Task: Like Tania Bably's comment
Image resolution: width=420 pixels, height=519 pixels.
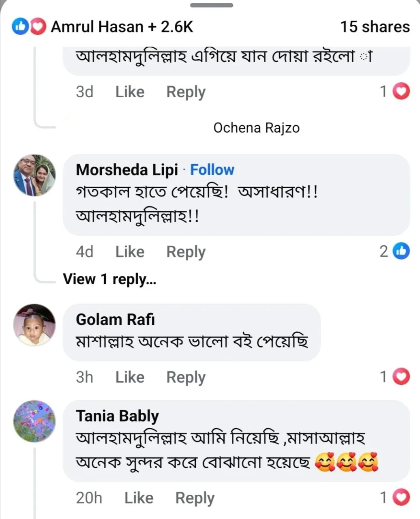Action: (x=139, y=498)
